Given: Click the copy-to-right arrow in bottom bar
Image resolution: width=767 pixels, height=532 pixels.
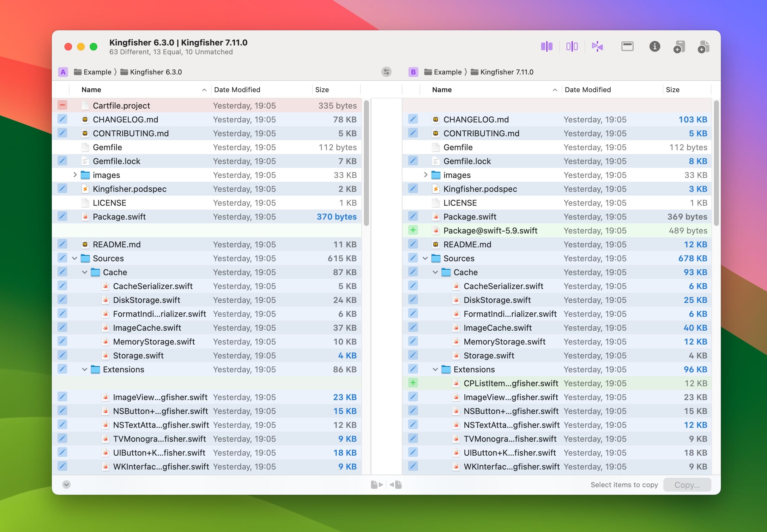Looking at the screenshot, I should [377, 484].
